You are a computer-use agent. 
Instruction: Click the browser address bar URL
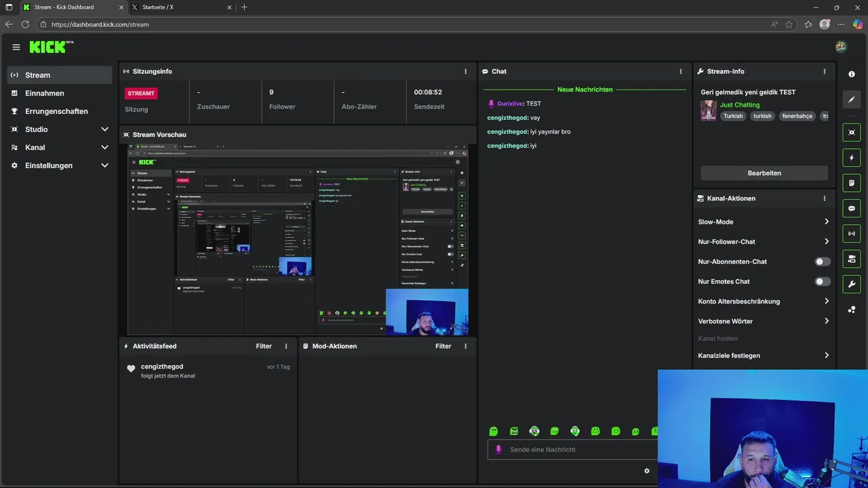(x=100, y=24)
